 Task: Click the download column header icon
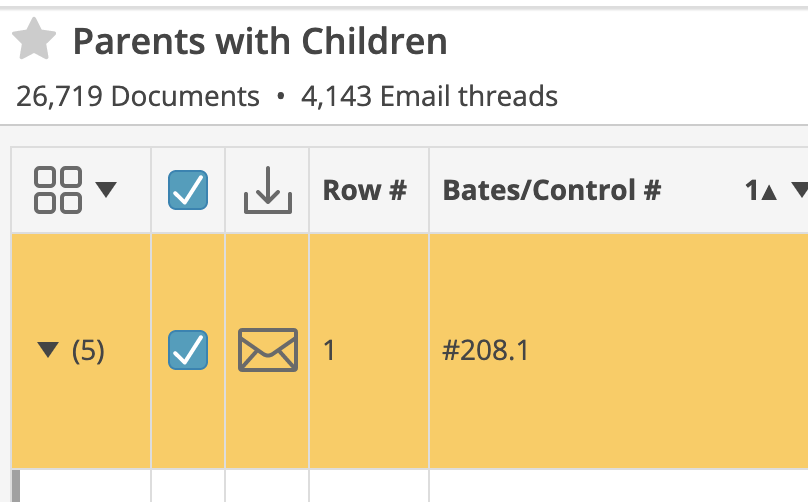pos(267,190)
